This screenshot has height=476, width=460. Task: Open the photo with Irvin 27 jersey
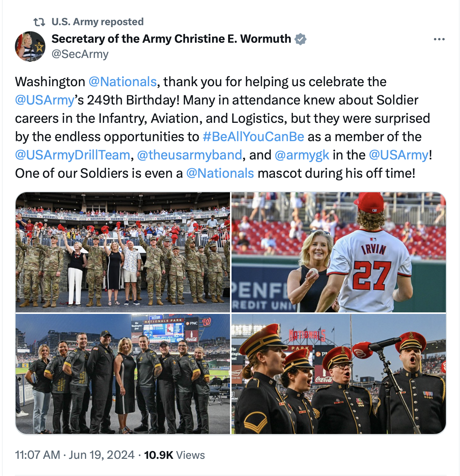click(338, 252)
